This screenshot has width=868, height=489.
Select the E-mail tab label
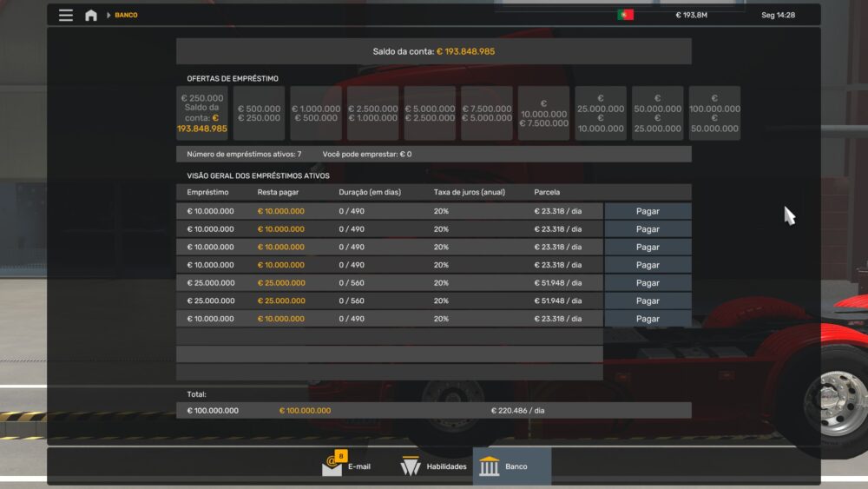pyautogui.click(x=358, y=466)
